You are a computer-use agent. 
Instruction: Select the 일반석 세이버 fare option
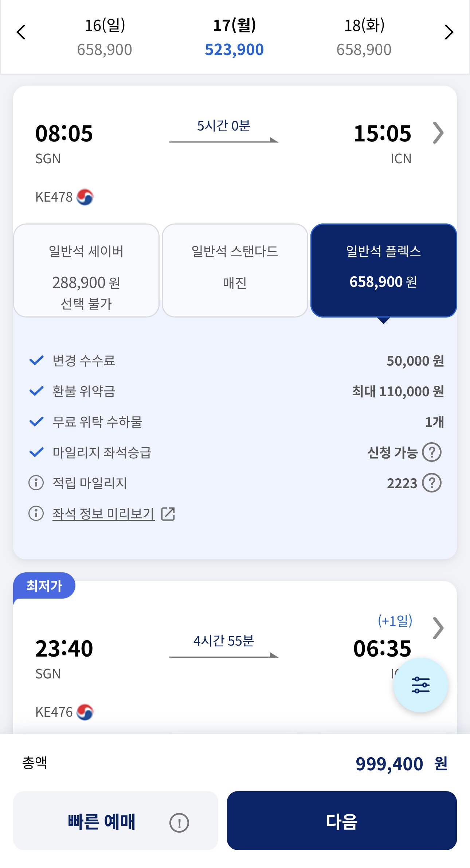point(86,270)
